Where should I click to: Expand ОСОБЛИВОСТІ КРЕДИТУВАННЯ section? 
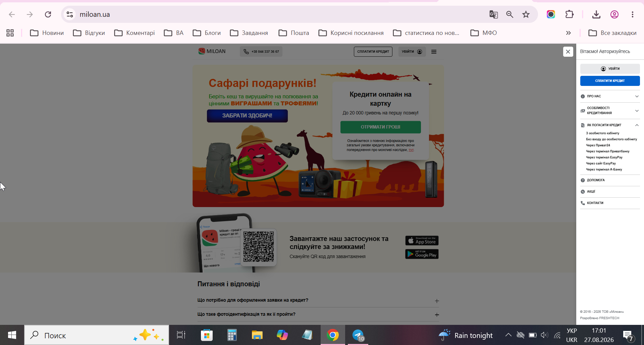pyautogui.click(x=610, y=110)
